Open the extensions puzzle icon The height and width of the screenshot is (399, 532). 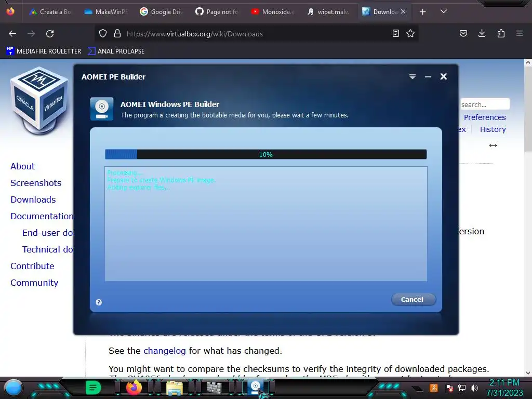(x=501, y=33)
